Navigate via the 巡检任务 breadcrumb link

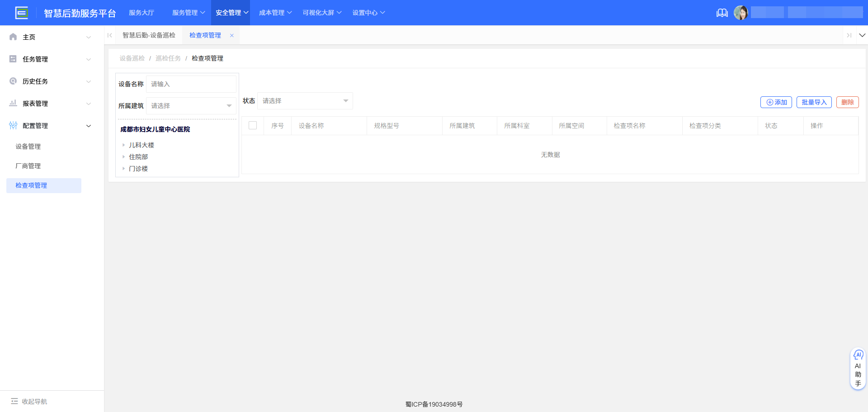pos(168,58)
